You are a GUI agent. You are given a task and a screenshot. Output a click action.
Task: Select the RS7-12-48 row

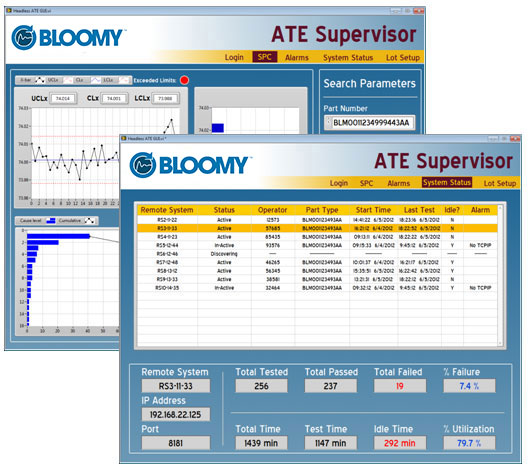317,262
